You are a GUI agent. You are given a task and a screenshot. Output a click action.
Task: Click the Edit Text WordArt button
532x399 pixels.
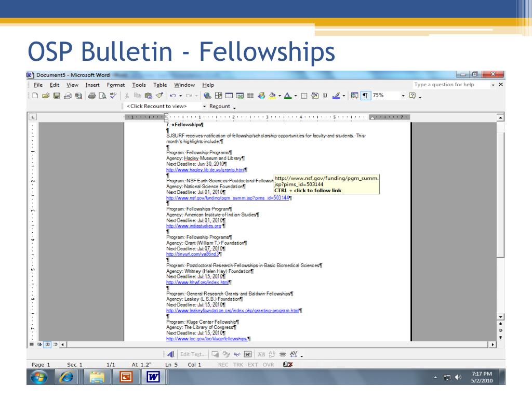[193, 354]
